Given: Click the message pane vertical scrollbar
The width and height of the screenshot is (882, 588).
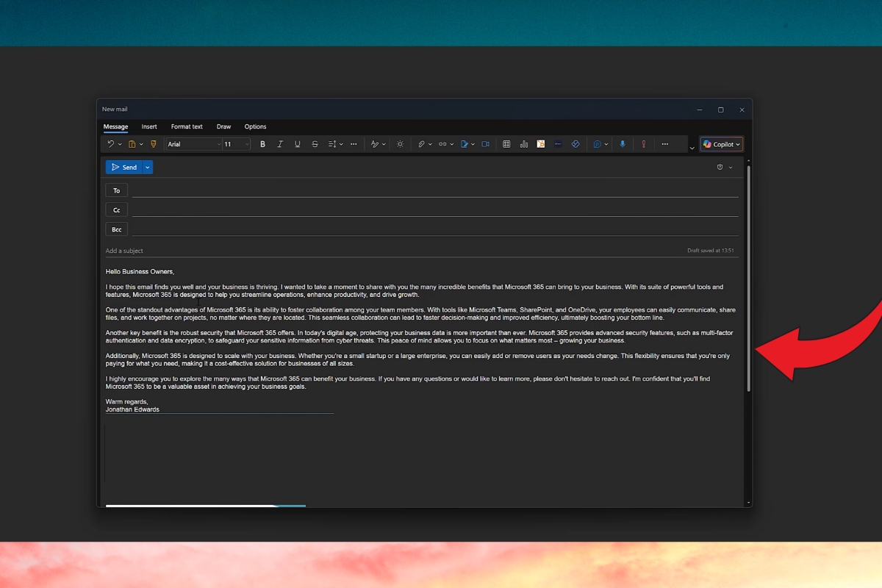Looking at the screenshot, I should (749, 279).
